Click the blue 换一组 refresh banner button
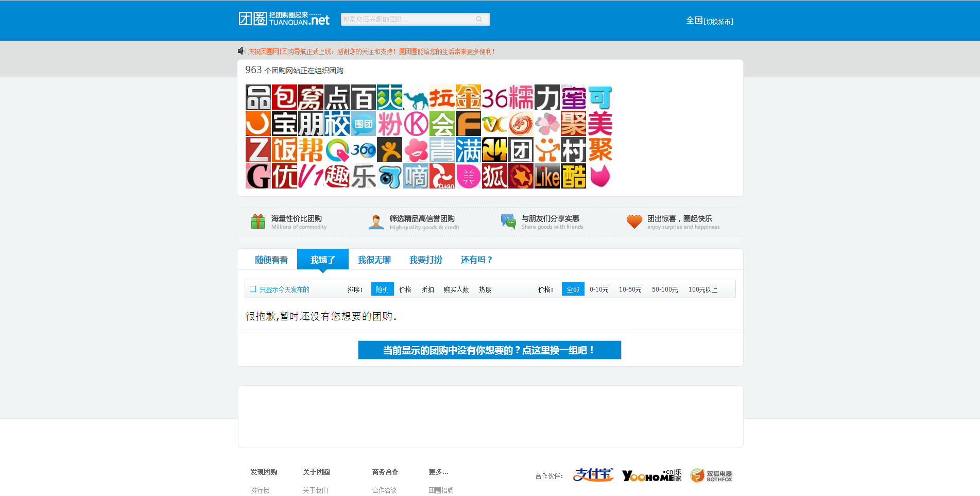The image size is (980, 496). (490, 350)
